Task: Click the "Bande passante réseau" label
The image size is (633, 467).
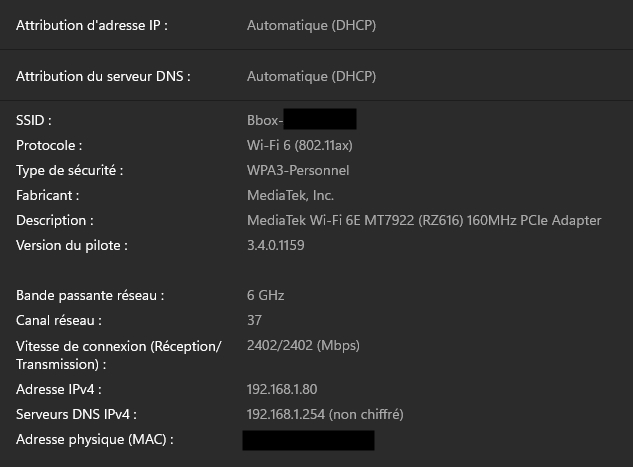Action: (89, 296)
